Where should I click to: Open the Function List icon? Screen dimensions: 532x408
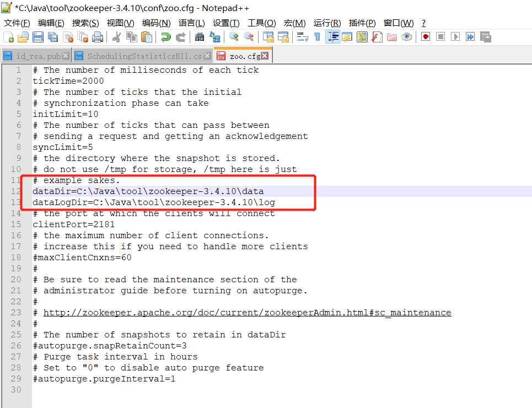(x=377, y=37)
